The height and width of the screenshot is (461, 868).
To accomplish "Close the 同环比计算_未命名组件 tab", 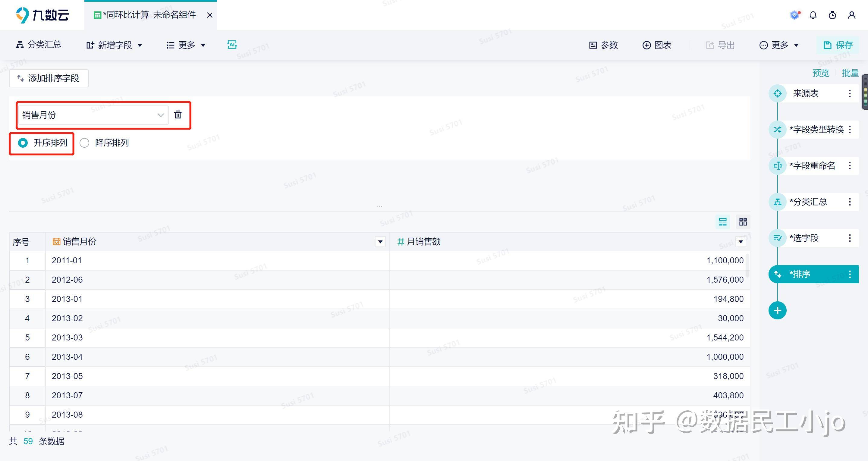I will click(209, 15).
